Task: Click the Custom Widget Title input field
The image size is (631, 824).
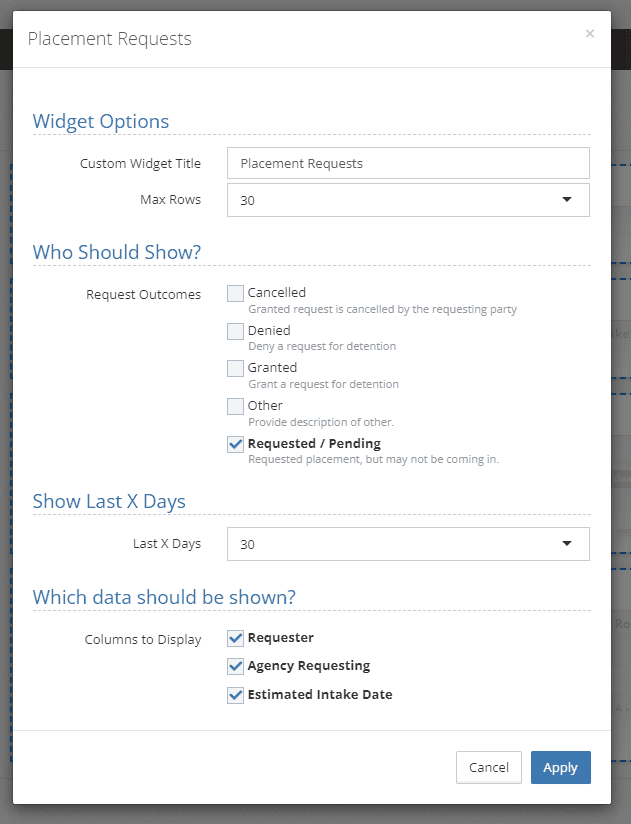Action: 408,163
